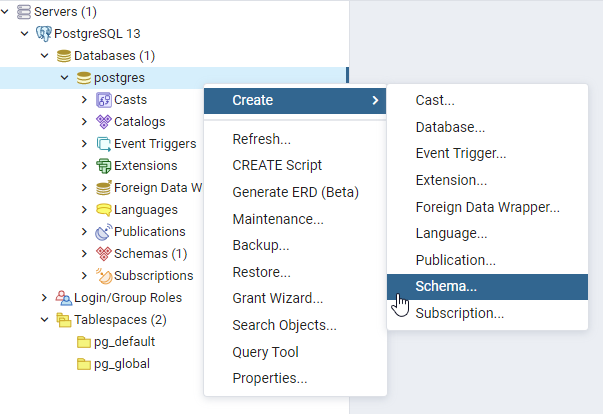Click the Publications node icon
The width and height of the screenshot is (603, 414).
pyautogui.click(x=103, y=232)
